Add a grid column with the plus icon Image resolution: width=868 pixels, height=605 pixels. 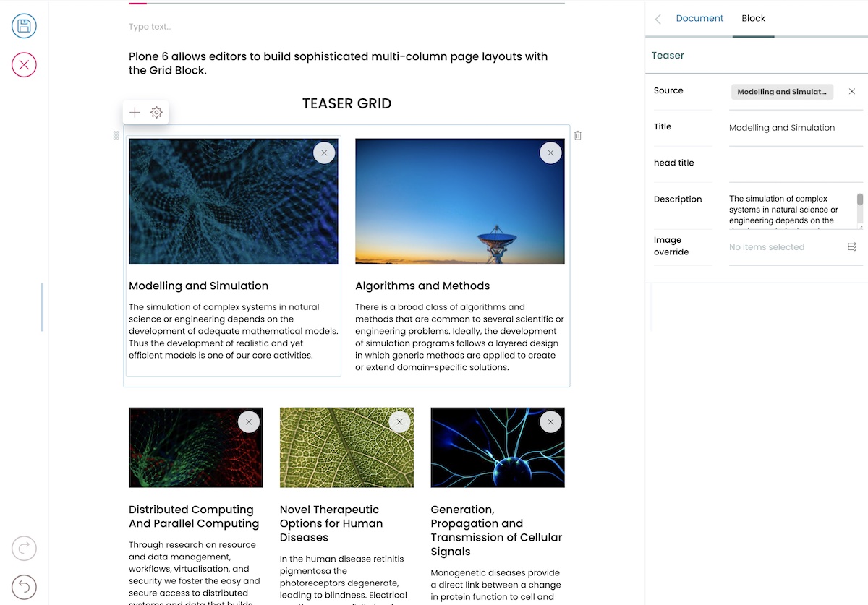point(135,112)
